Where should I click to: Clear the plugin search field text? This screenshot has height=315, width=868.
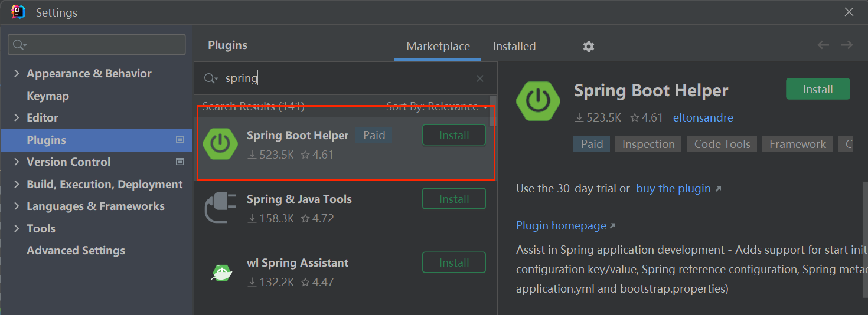tap(480, 78)
